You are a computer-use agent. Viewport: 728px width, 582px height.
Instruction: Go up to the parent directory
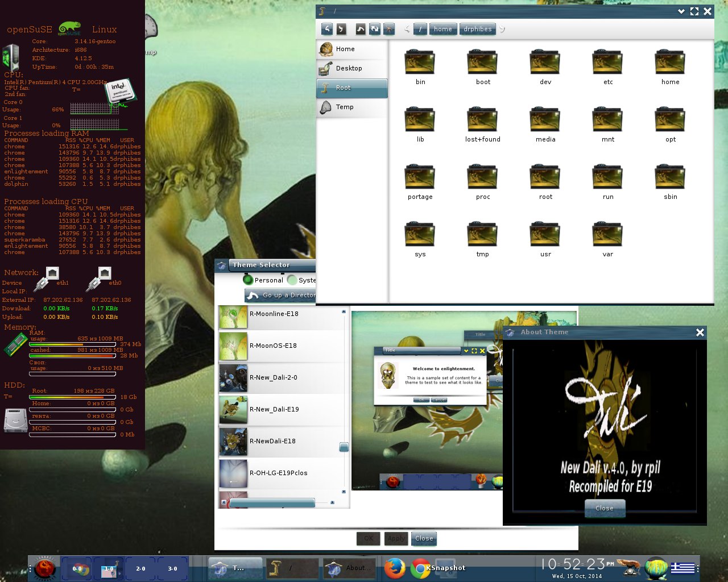(x=361, y=28)
